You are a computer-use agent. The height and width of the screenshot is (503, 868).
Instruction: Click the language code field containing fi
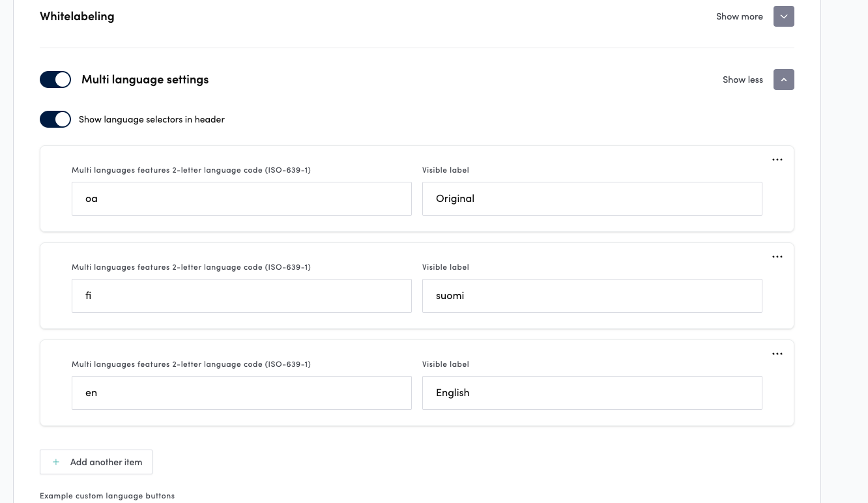tap(241, 296)
